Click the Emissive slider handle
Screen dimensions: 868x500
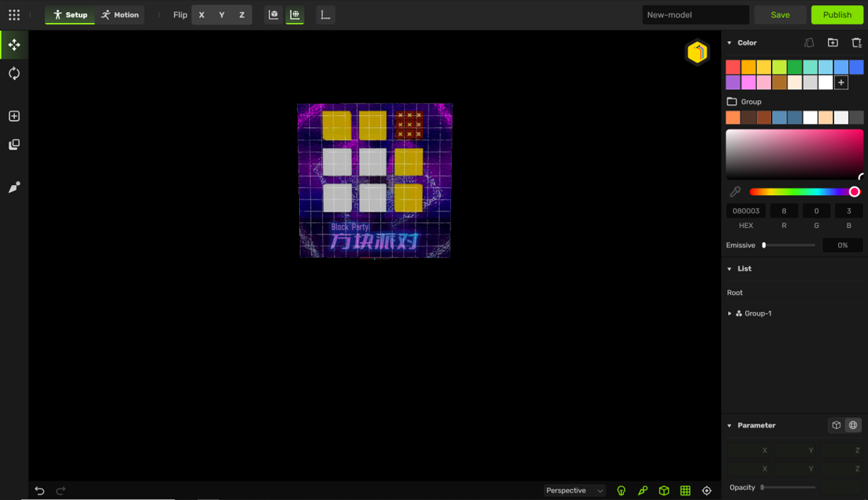point(764,245)
